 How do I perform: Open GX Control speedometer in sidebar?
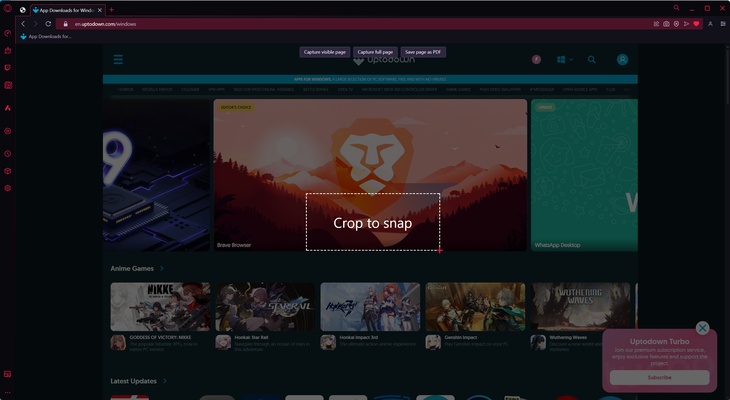7,33
